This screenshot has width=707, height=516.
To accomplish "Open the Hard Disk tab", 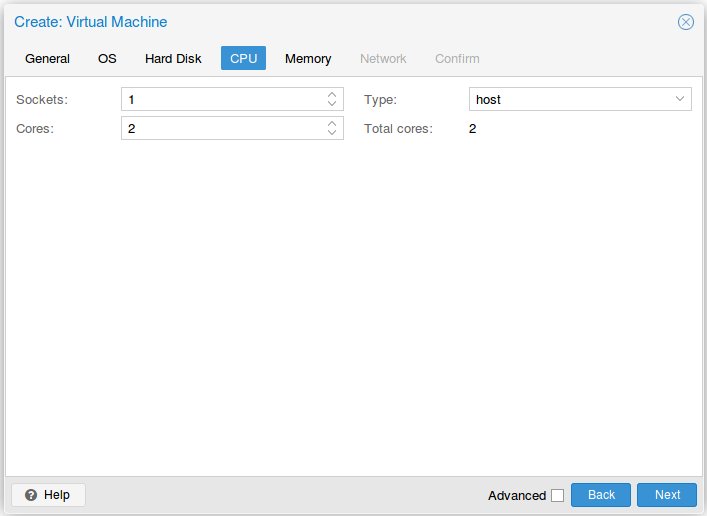I will [x=173, y=59].
